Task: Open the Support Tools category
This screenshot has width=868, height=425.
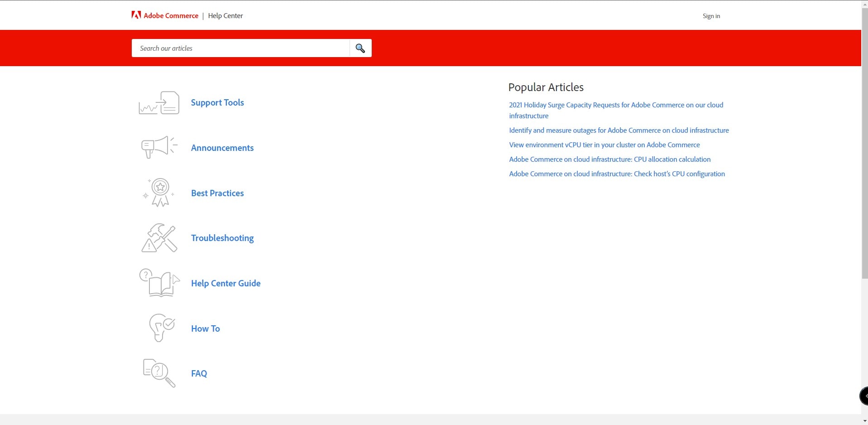Action: click(x=217, y=103)
